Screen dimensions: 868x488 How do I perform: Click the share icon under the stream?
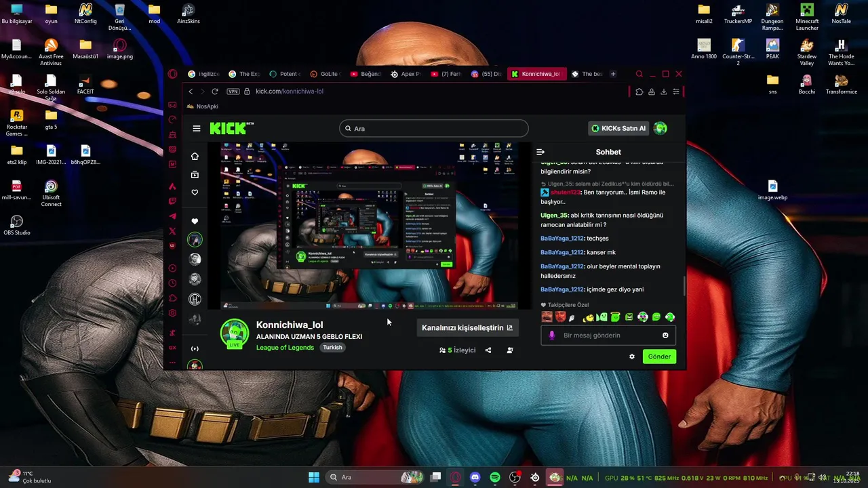click(x=488, y=350)
